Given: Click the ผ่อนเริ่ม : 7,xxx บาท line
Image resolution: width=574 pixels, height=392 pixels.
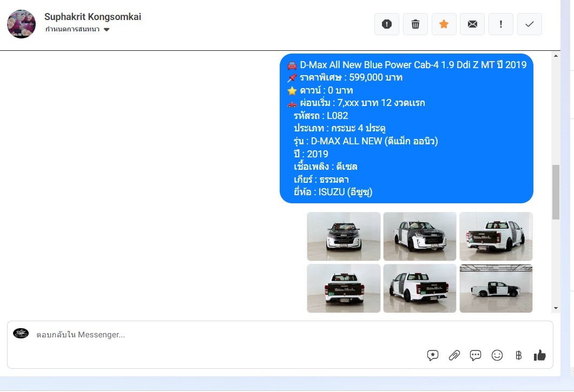Looking at the screenshot, I should pos(356,103).
